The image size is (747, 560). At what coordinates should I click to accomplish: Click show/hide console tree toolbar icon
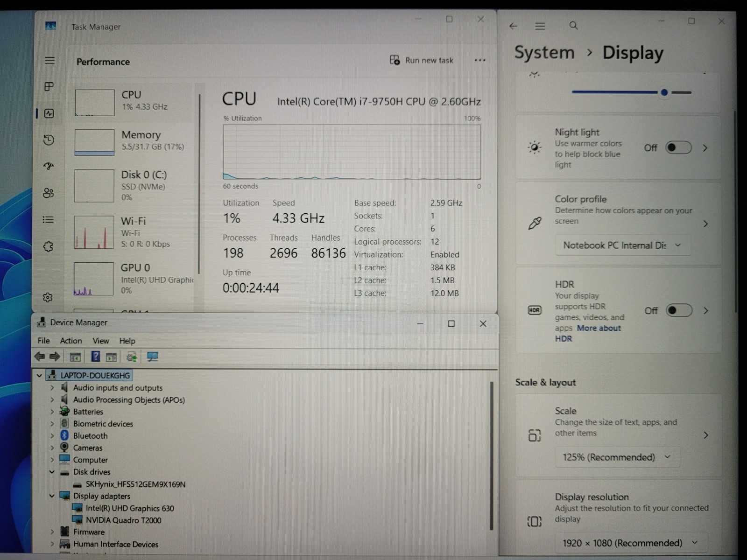click(75, 357)
